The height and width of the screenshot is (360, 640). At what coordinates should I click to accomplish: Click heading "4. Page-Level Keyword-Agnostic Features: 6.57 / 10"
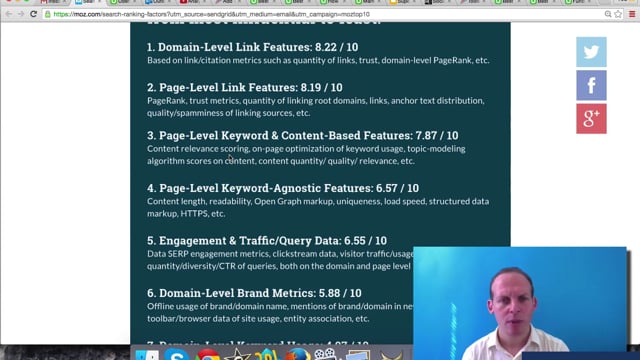[283, 188]
